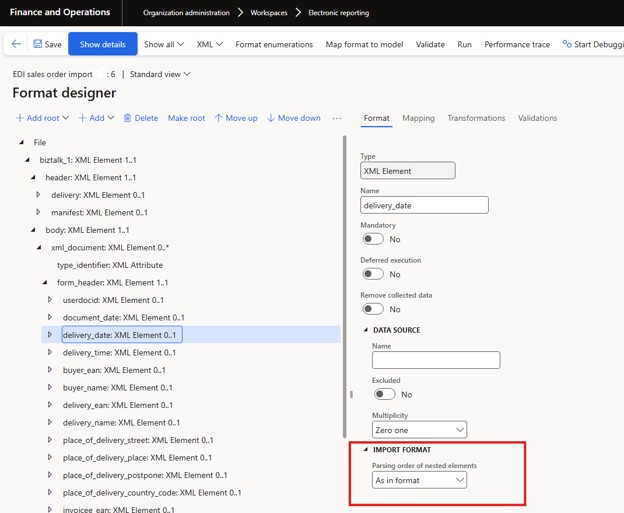This screenshot has height=513, width=624.
Task: Click the Start Debugging icon
Action: coord(567,44)
